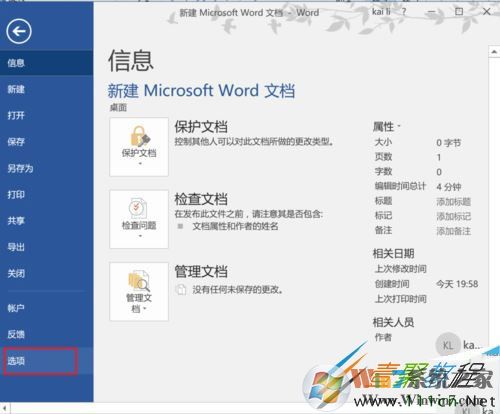Select 共享 in the sidebar
This screenshot has height=414, width=500.
47,221
